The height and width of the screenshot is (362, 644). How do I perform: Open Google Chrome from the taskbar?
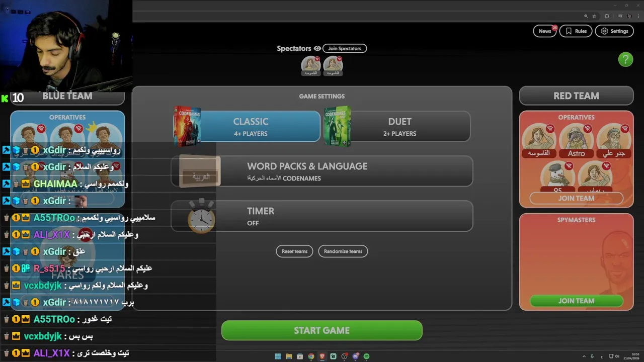click(x=311, y=356)
